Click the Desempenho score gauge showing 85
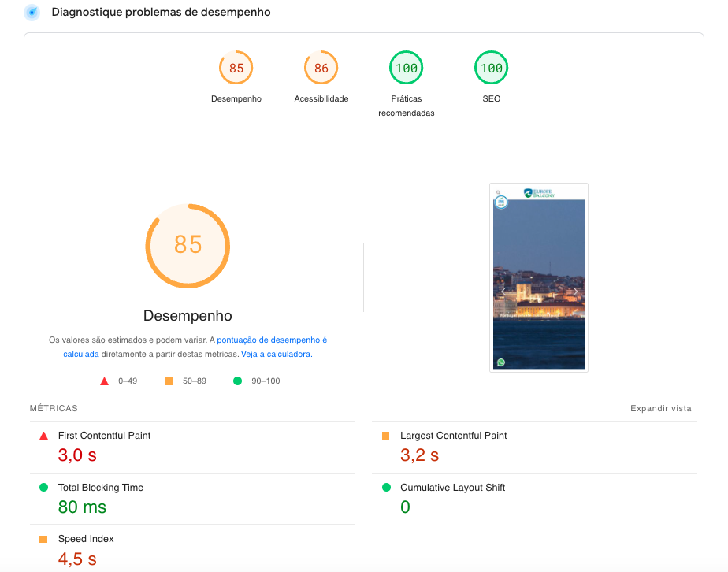 click(x=236, y=69)
